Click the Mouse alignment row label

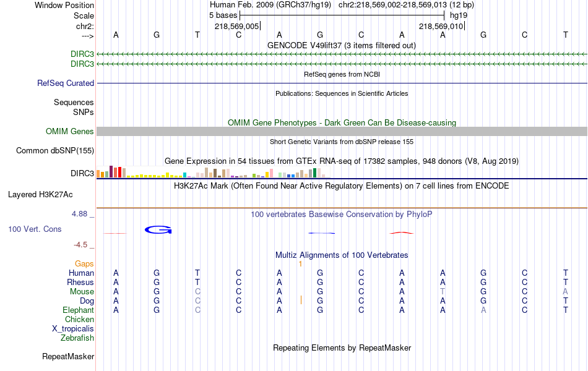82,292
